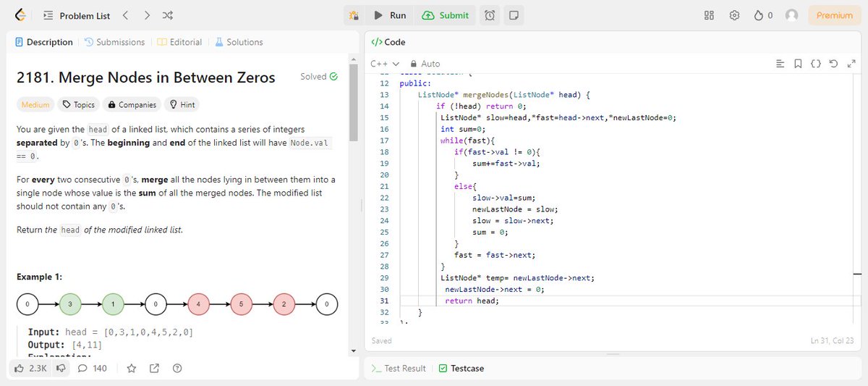
Task: Click the share external link icon
Action: (154, 369)
